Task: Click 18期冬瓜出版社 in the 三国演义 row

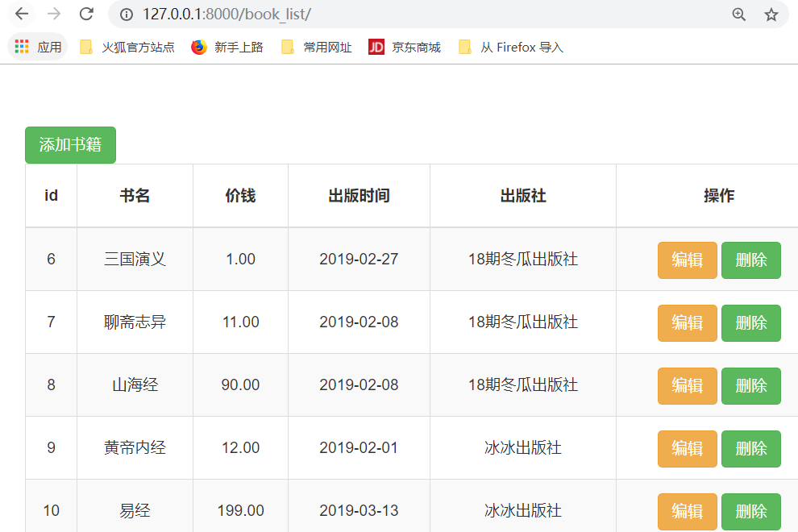Action: point(523,259)
